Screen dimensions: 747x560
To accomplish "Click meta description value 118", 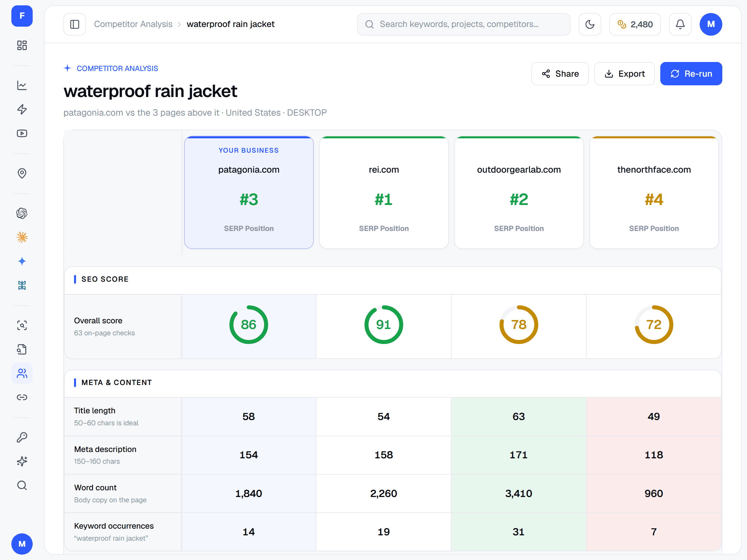I will click(654, 455).
